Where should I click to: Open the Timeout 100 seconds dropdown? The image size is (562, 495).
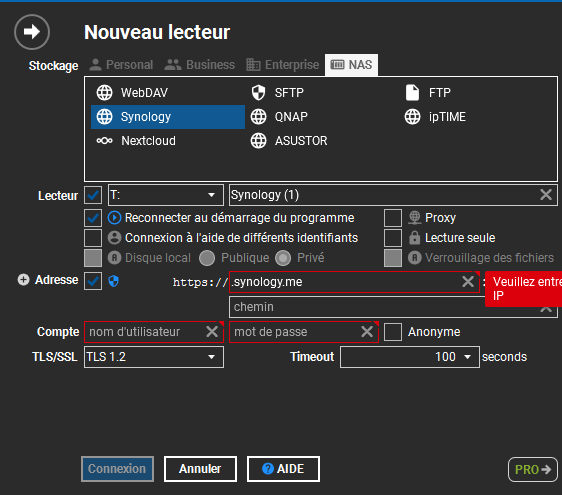pos(410,357)
